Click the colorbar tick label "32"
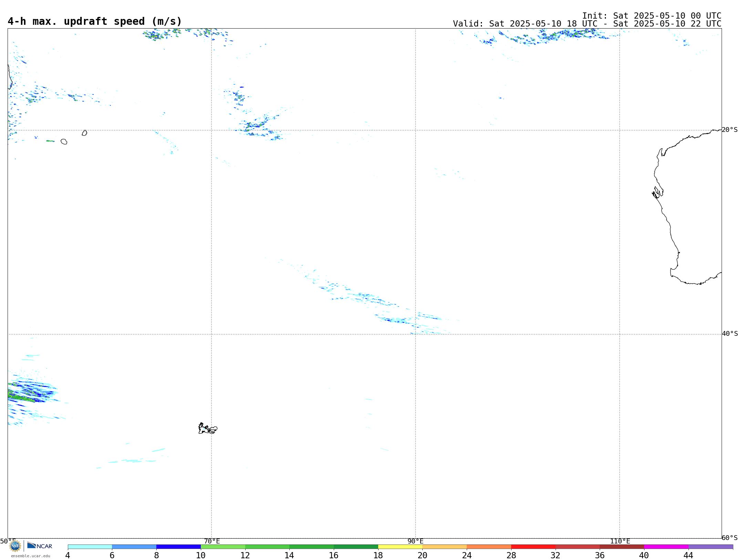Screen dimensions: 744x560 click(556, 555)
